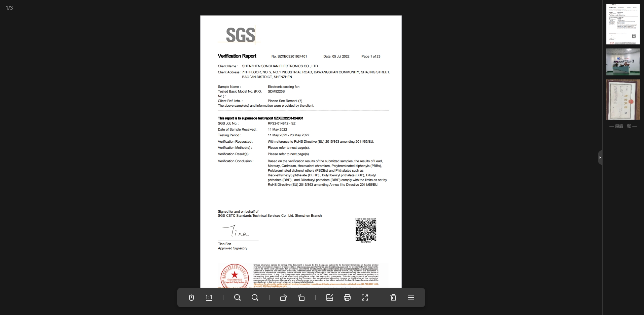Open the image edit tool

click(x=330, y=297)
